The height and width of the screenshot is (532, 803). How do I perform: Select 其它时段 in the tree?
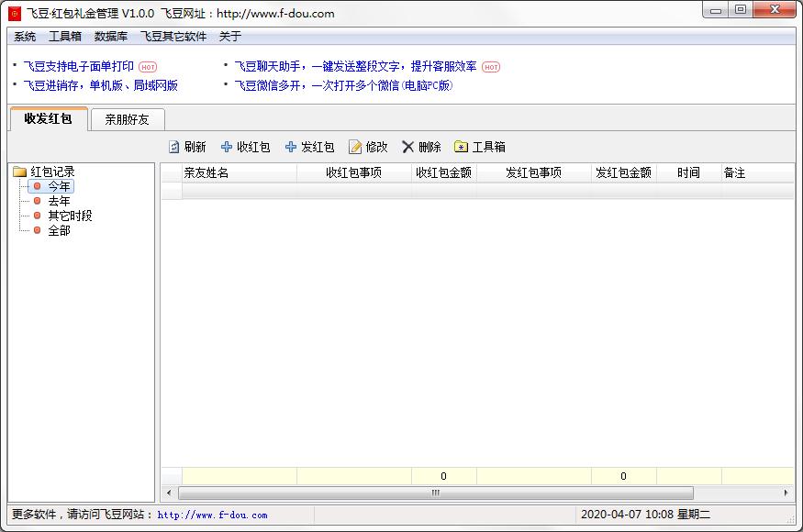point(70,216)
